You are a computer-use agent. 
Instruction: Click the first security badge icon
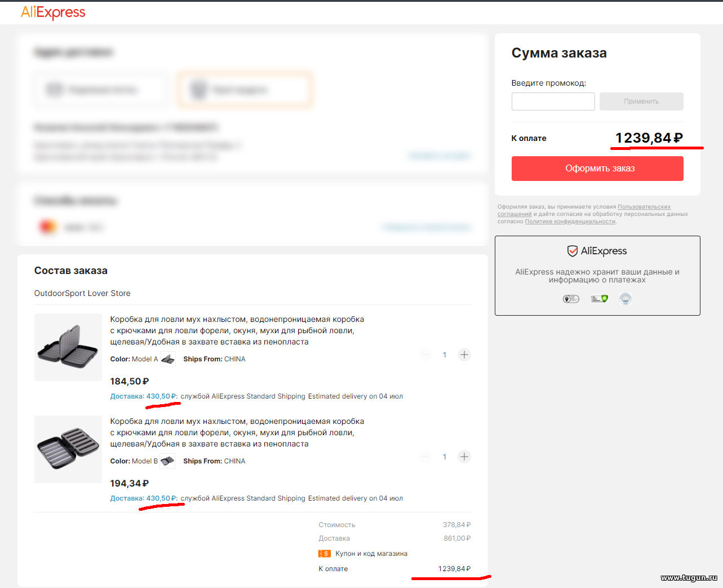coord(571,299)
